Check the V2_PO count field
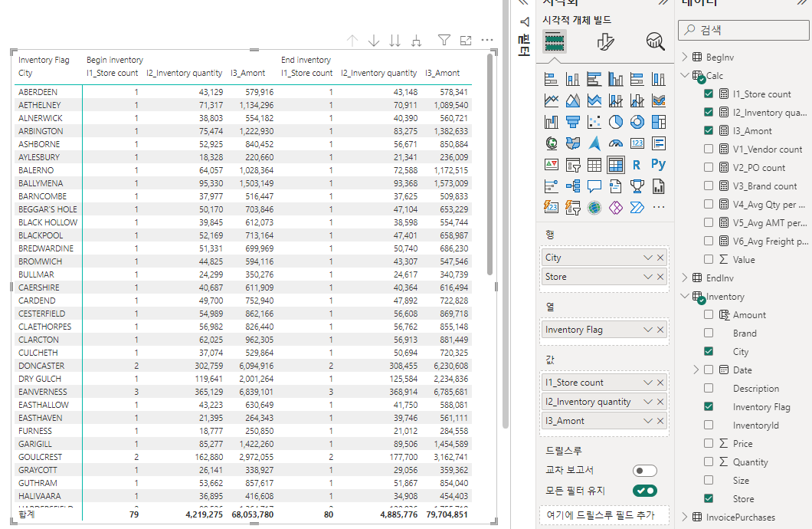 709,167
